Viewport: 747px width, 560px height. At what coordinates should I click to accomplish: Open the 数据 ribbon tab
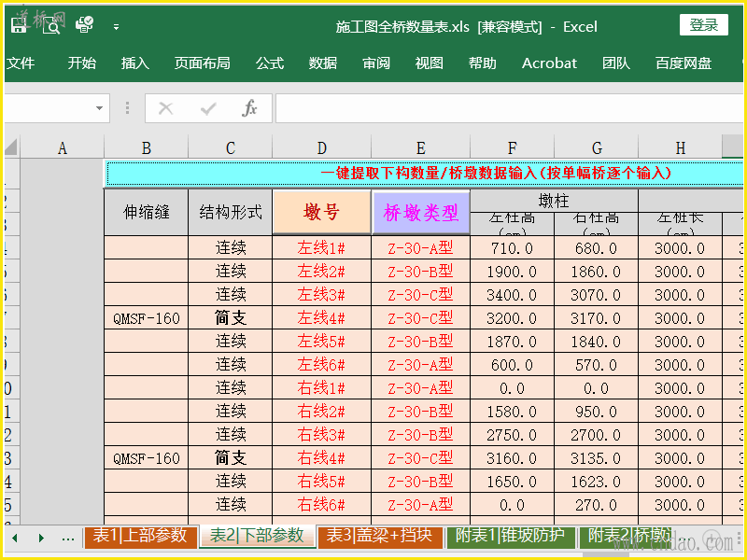323,63
